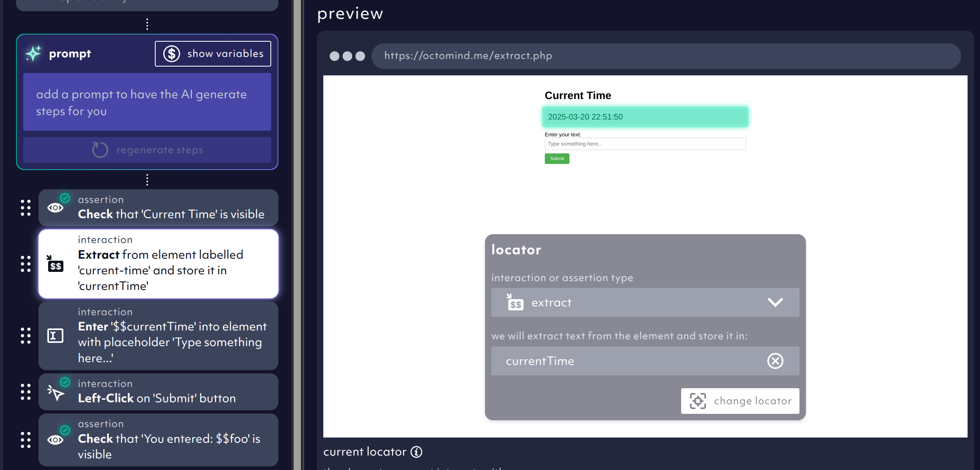This screenshot has width=980, height=470.
Task: Click the eye icon on 'You entered' assertion
Action: (x=55, y=440)
